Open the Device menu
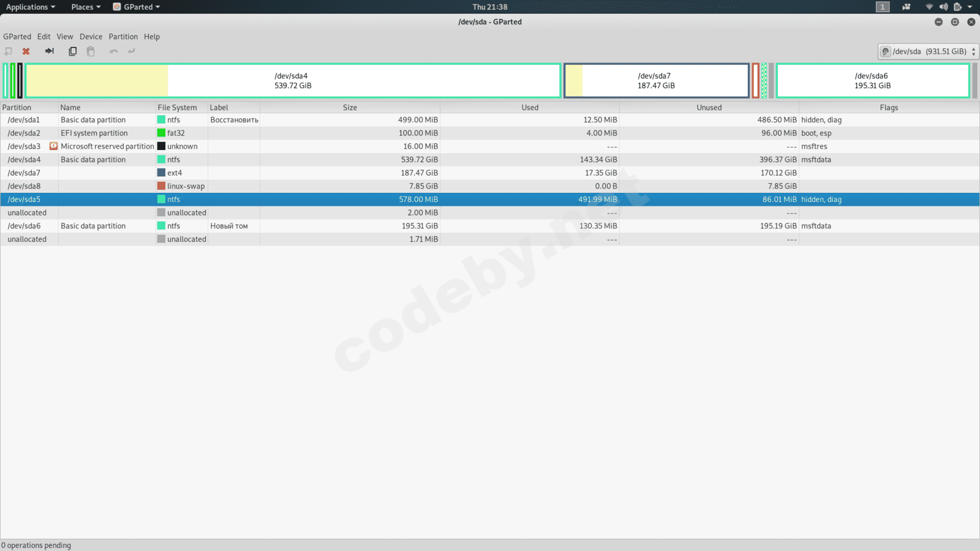Image resolution: width=980 pixels, height=551 pixels. point(91,37)
